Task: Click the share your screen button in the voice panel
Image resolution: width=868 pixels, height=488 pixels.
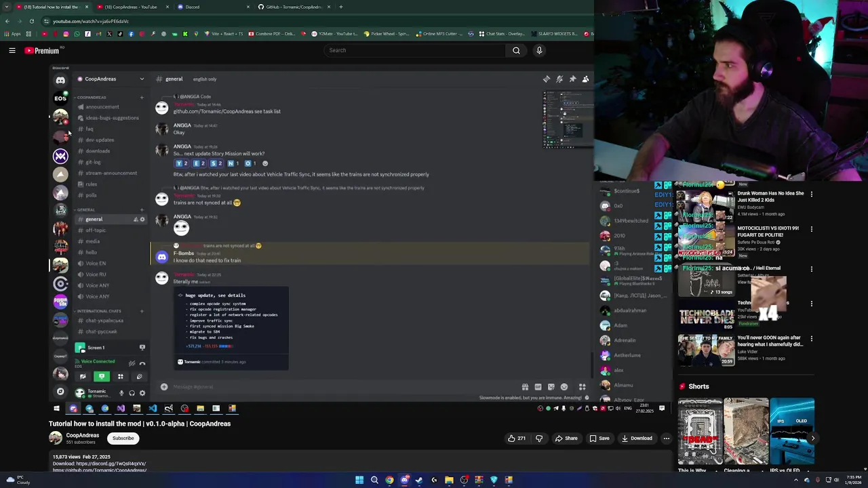Action: (x=102, y=376)
